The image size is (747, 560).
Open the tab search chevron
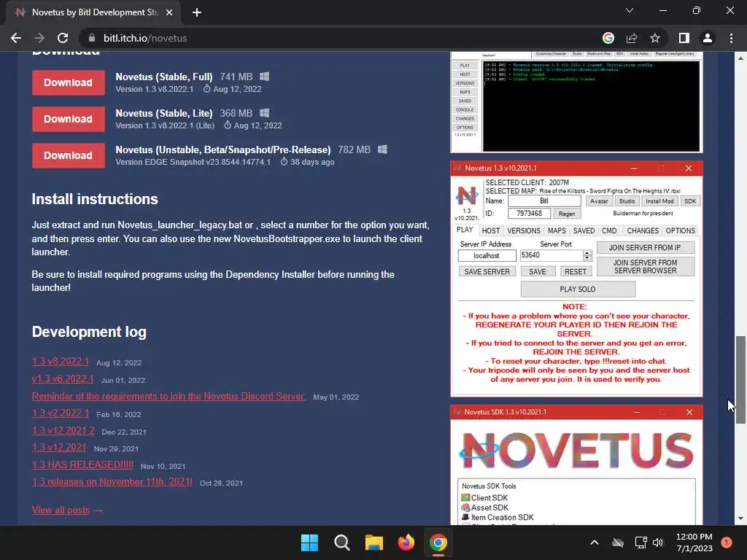630,10
